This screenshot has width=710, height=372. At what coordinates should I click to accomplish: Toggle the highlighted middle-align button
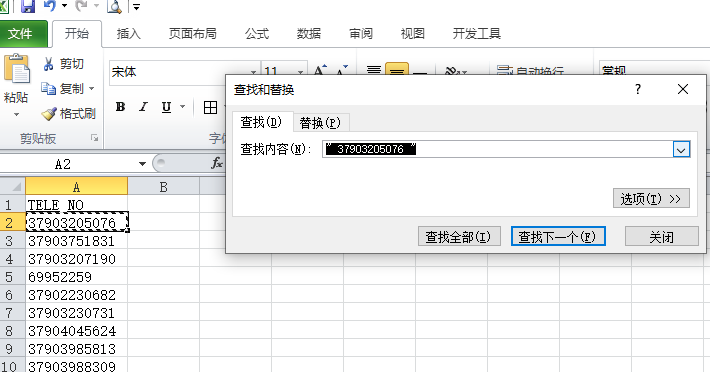coord(397,70)
